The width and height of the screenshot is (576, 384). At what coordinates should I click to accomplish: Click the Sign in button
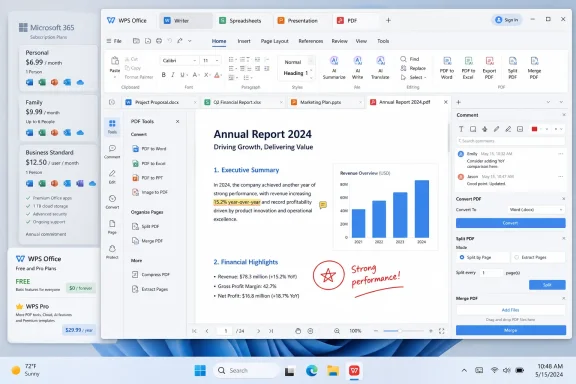tap(507, 20)
